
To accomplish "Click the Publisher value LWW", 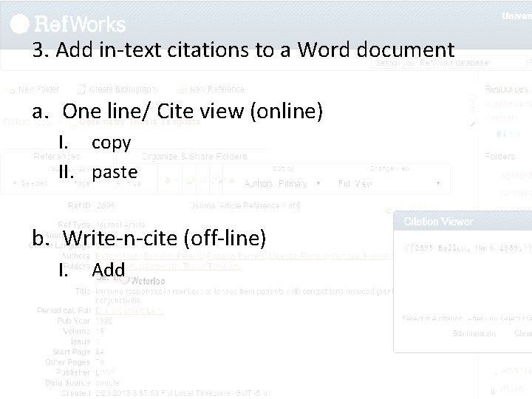I will (104, 372).
